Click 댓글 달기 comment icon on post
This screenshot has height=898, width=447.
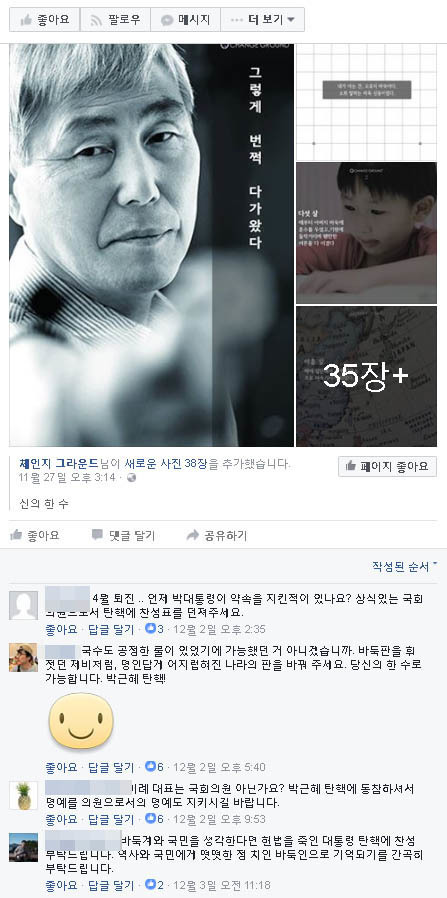123,535
